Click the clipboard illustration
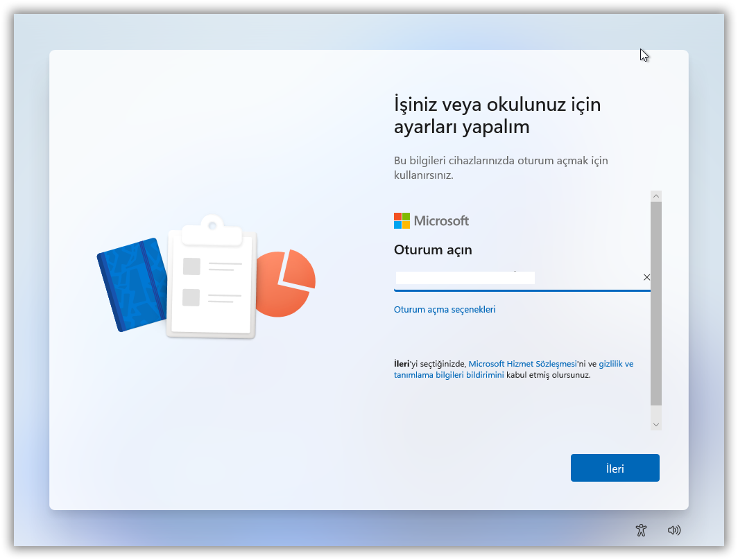The image size is (738, 560). 212,277
